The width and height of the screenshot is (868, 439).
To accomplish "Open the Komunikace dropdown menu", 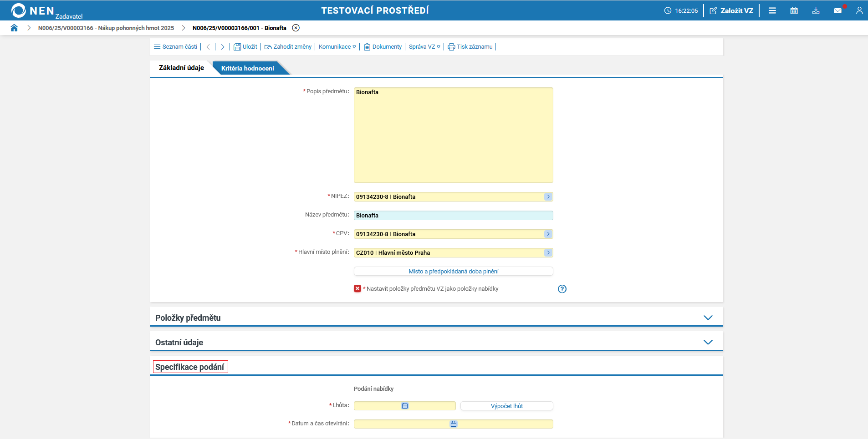I will 337,47.
